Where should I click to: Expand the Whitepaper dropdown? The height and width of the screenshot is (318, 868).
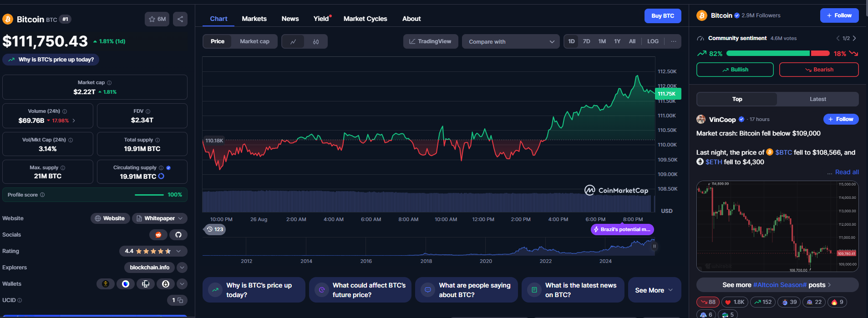click(x=160, y=218)
